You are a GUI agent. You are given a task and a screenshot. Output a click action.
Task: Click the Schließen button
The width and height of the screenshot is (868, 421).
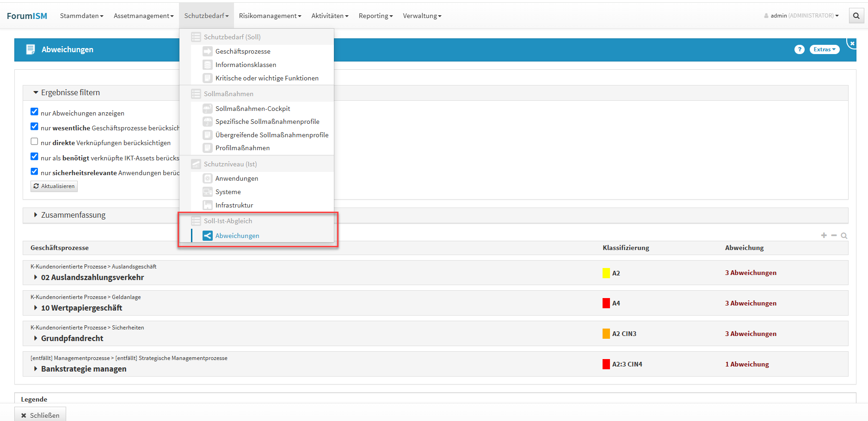point(40,415)
